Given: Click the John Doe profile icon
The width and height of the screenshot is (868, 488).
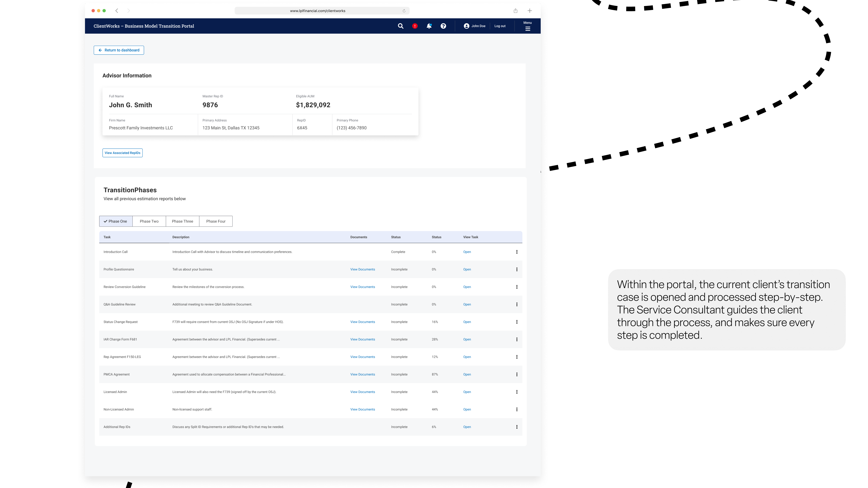Looking at the screenshot, I should 466,26.
